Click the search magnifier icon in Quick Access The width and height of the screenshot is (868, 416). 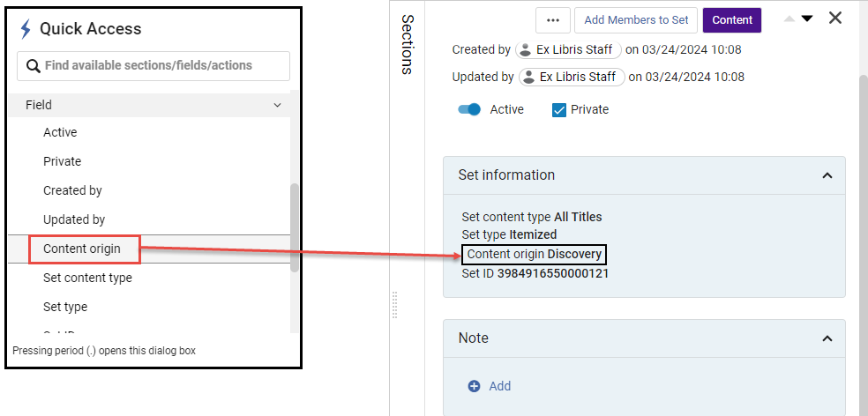tap(34, 66)
